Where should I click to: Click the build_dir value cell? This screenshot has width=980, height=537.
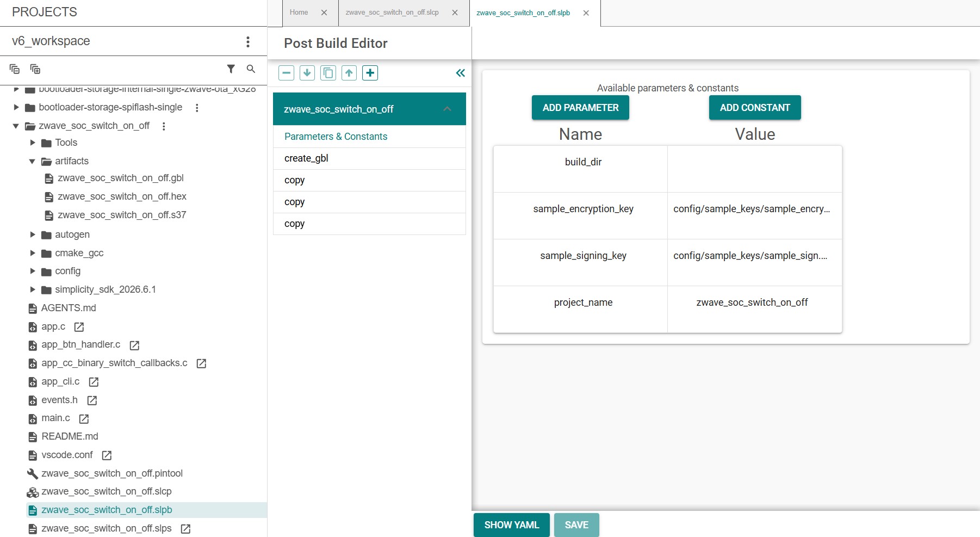pos(755,169)
